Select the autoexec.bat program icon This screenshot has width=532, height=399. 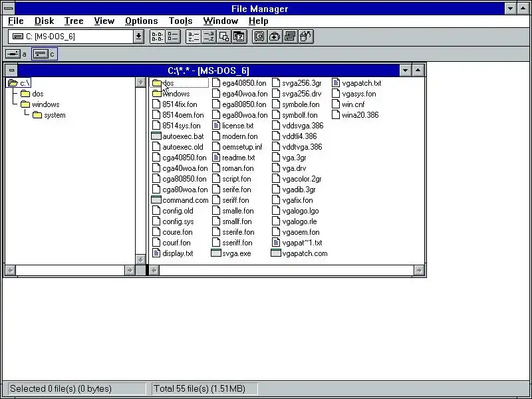coord(156,136)
